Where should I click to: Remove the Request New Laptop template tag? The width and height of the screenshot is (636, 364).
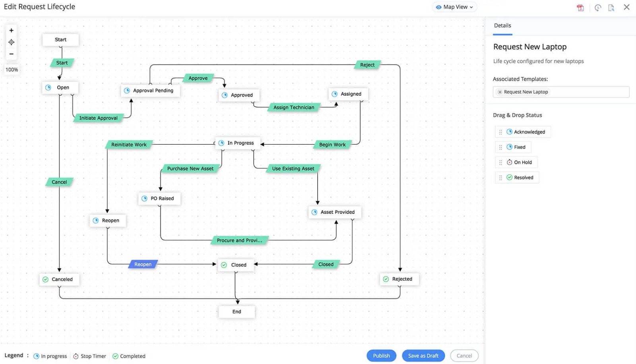tap(500, 92)
